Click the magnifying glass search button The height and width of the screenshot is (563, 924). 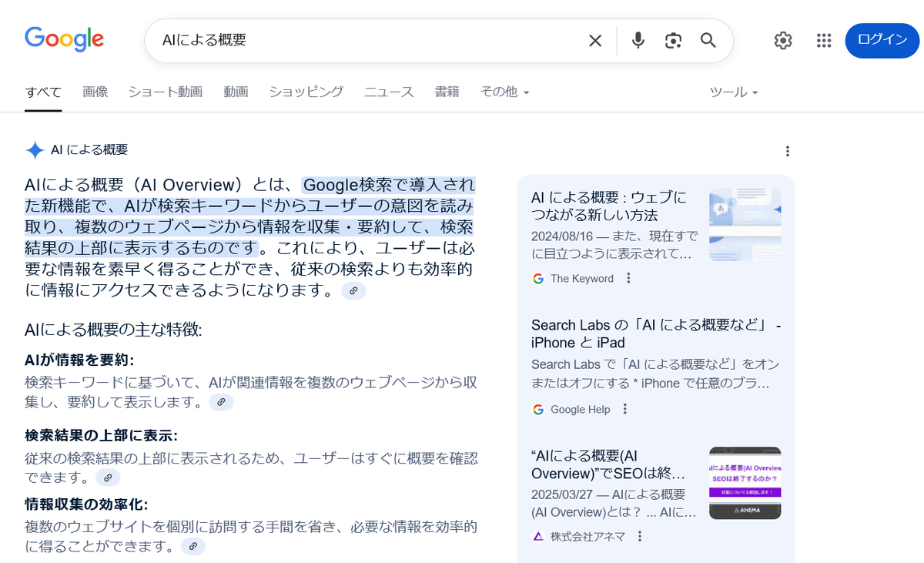(x=708, y=41)
